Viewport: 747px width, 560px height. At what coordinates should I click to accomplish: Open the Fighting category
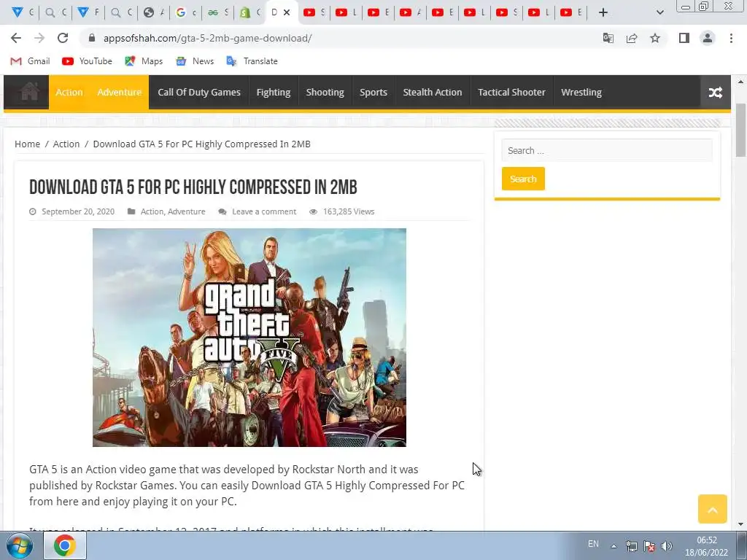(273, 92)
